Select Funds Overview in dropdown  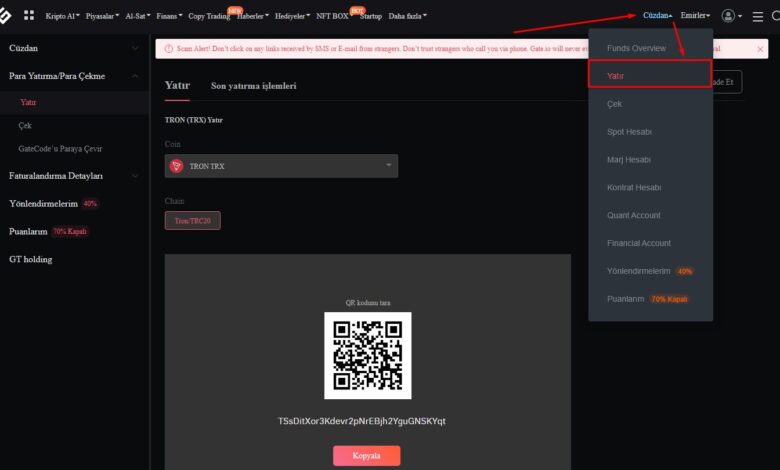651,48
